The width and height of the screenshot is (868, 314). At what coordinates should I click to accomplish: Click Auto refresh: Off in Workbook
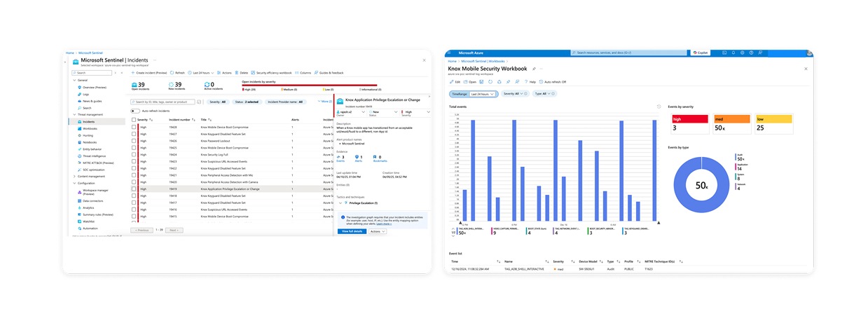pyautogui.click(x=553, y=82)
